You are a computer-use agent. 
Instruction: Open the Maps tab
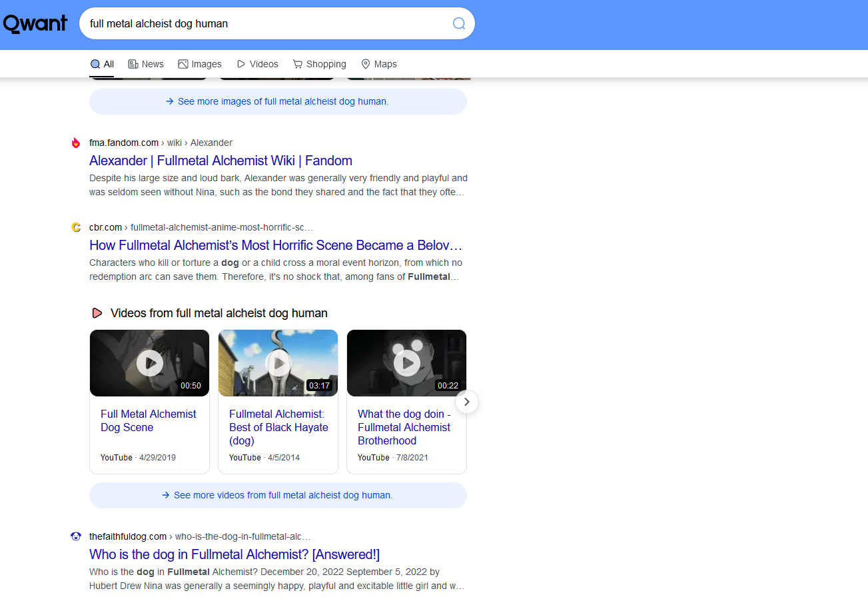point(379,64)
